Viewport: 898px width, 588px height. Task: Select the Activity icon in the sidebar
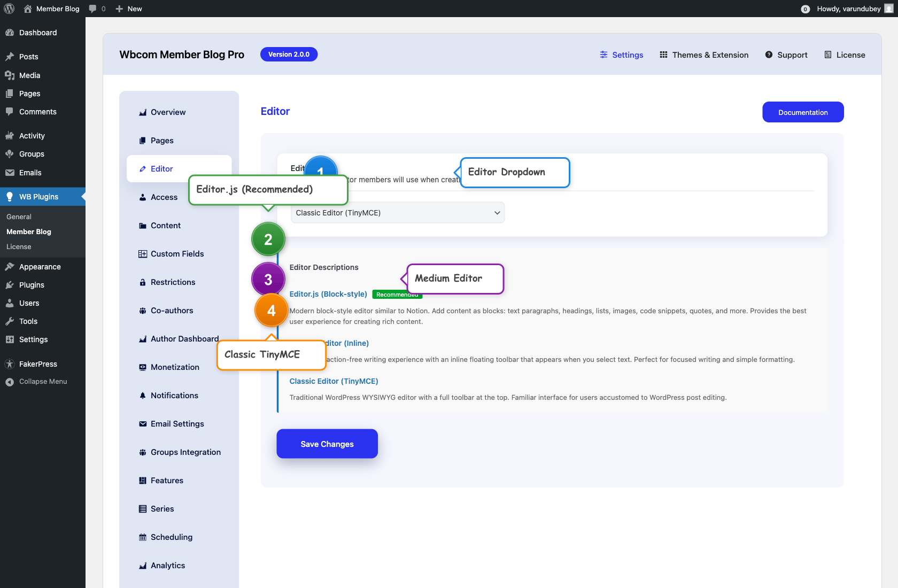coord(11,135)
